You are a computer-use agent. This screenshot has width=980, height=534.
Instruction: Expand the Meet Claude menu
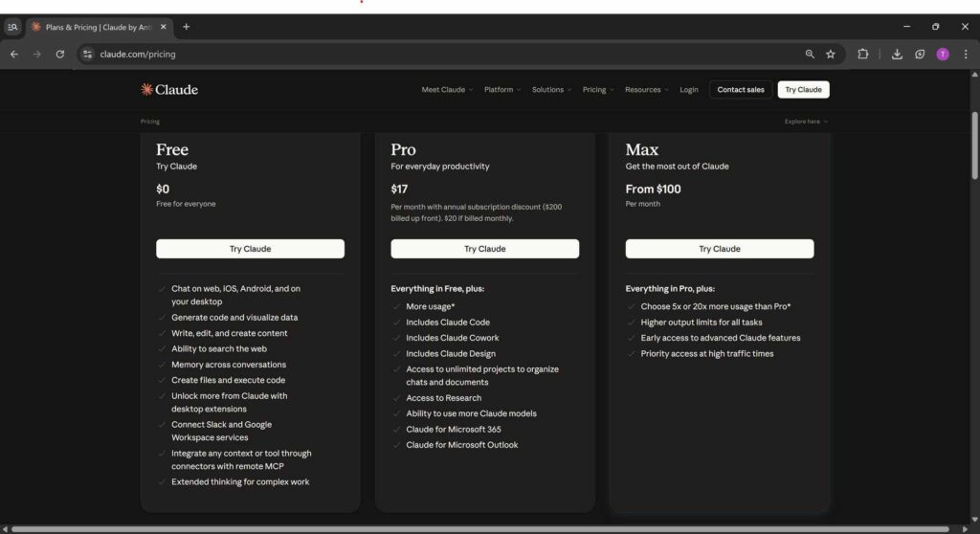(x=447, y=89)
